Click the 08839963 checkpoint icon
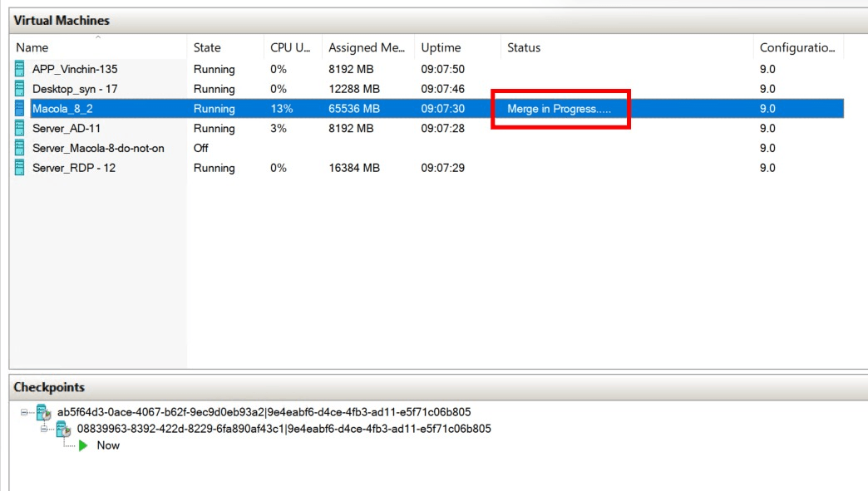Screen dimensions: 868x491 click(64, 429)
